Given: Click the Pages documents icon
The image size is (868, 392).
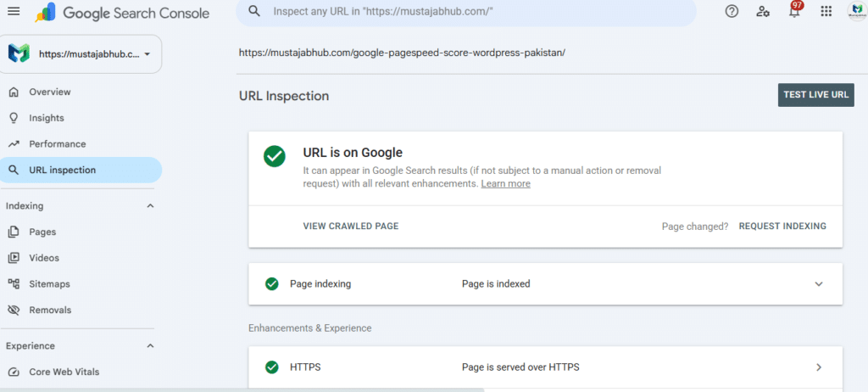Looking at the screenshot, I should click(14, 232).
